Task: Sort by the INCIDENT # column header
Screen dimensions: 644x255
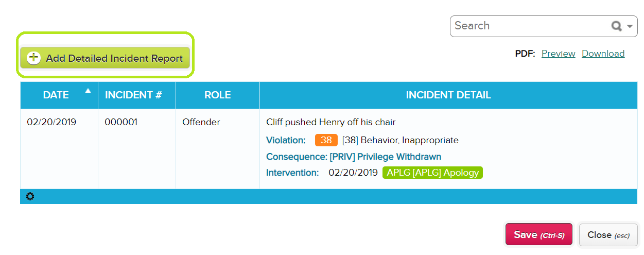Action: [x=133, y=95]
